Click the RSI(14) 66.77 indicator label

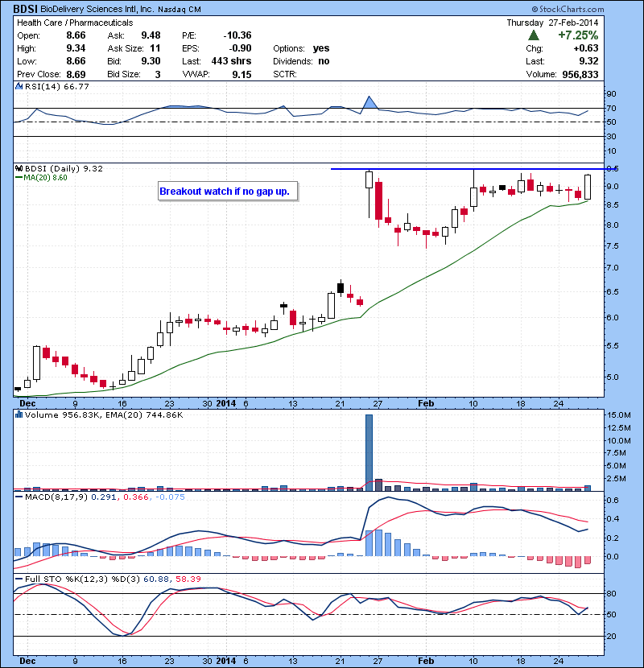tap(56, 86)
